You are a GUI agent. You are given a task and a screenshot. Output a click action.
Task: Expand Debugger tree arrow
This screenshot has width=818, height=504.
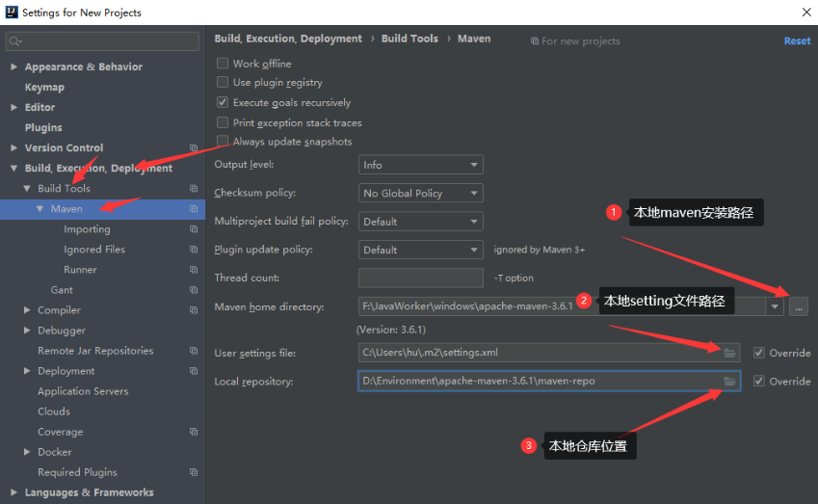pos(27,331)
